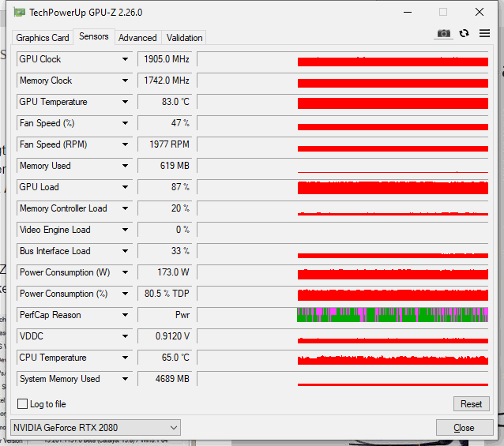The height and width of the screenshot is (446, 504).
Task: Open the PerfCap Reason dropdown
Action: 125,315
